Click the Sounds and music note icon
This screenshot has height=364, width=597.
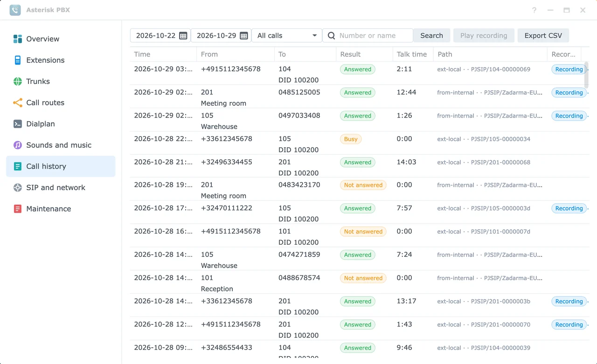click(18, 145)
